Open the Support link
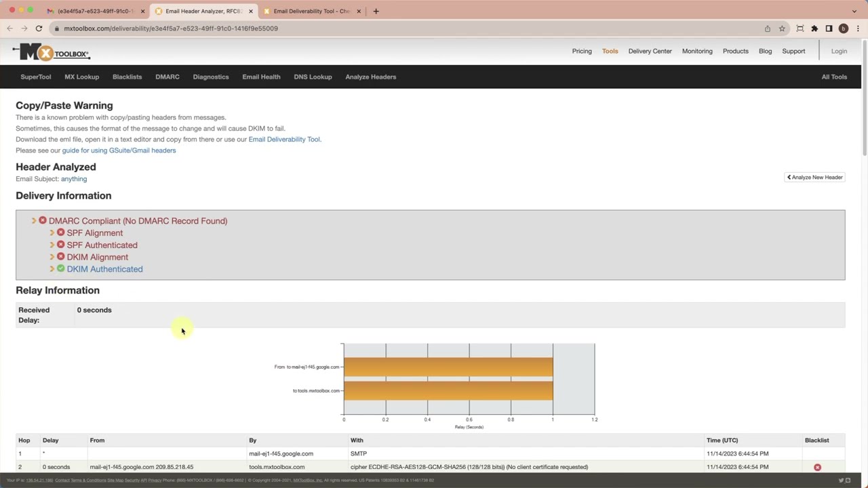The image size is (868, 488). pyautogui.click(x=793, y=51)
